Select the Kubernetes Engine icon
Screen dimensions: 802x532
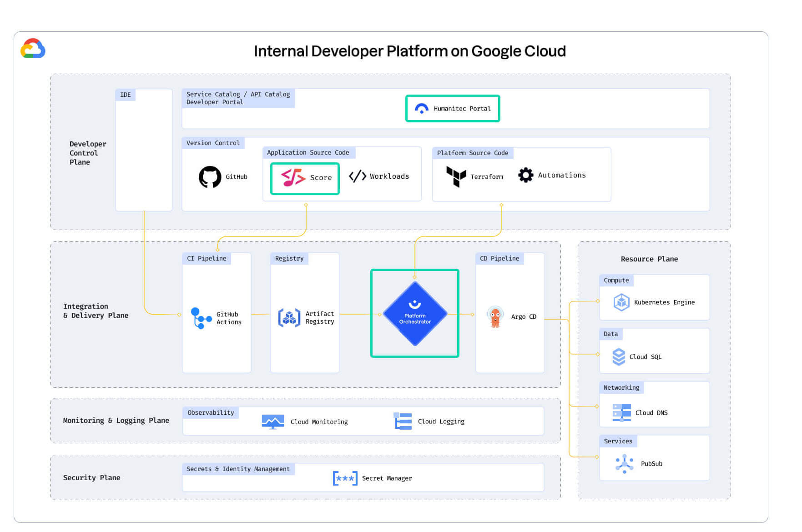pyautogui.click(x=621, y=302)
